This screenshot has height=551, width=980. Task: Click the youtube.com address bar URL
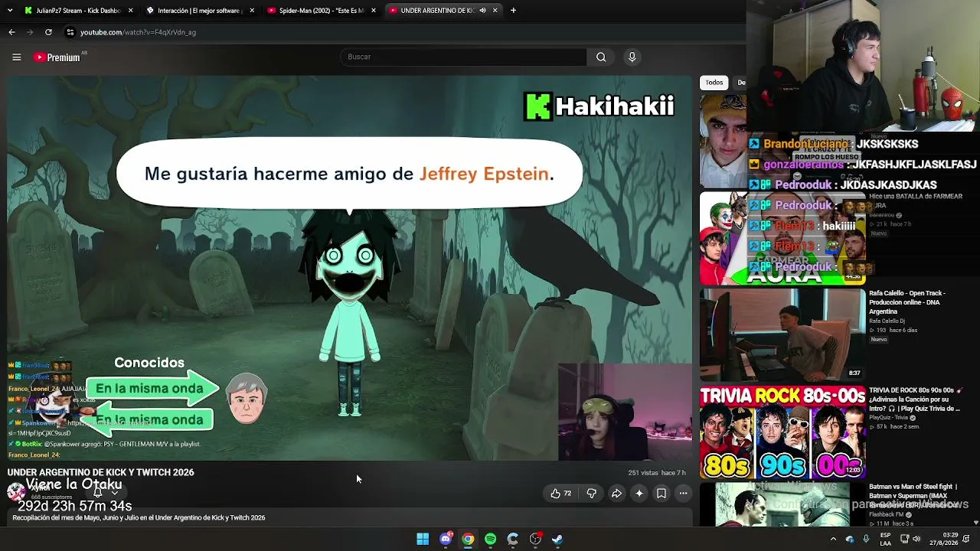(x=138, y=32)
